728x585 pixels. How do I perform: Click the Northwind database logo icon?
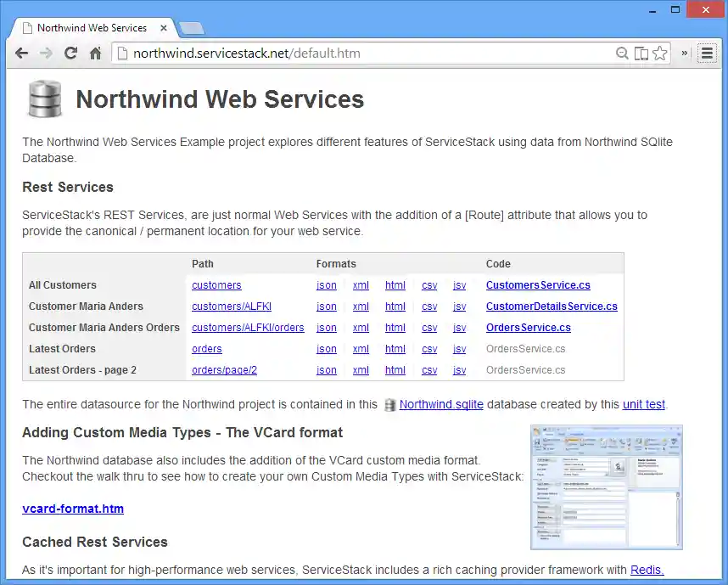(44, 98)
